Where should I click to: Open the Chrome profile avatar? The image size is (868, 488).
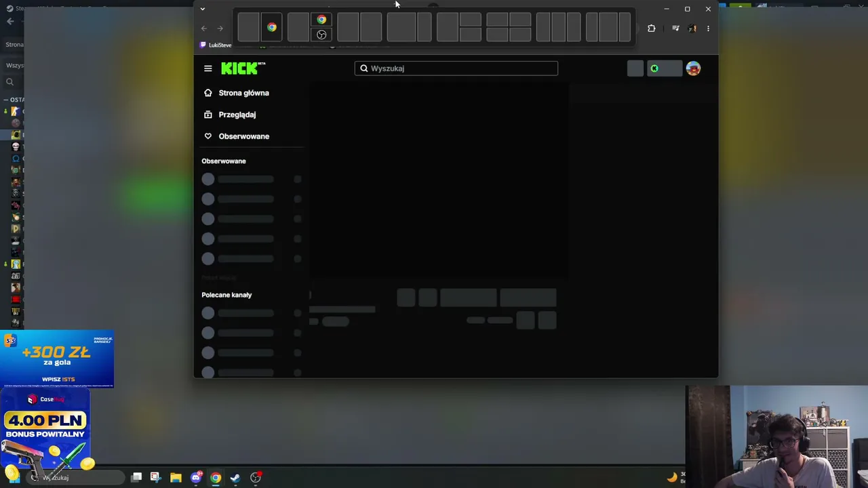click(x=692, y=28)
